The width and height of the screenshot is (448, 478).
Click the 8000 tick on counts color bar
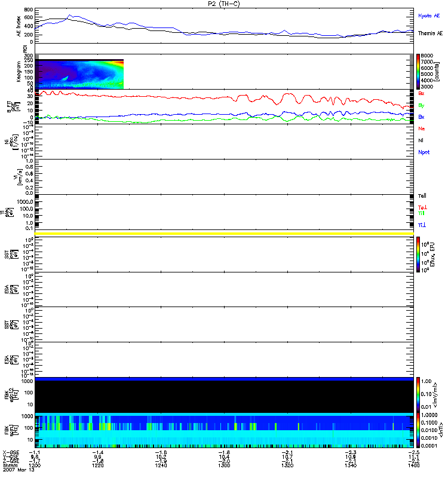point(426,56)
